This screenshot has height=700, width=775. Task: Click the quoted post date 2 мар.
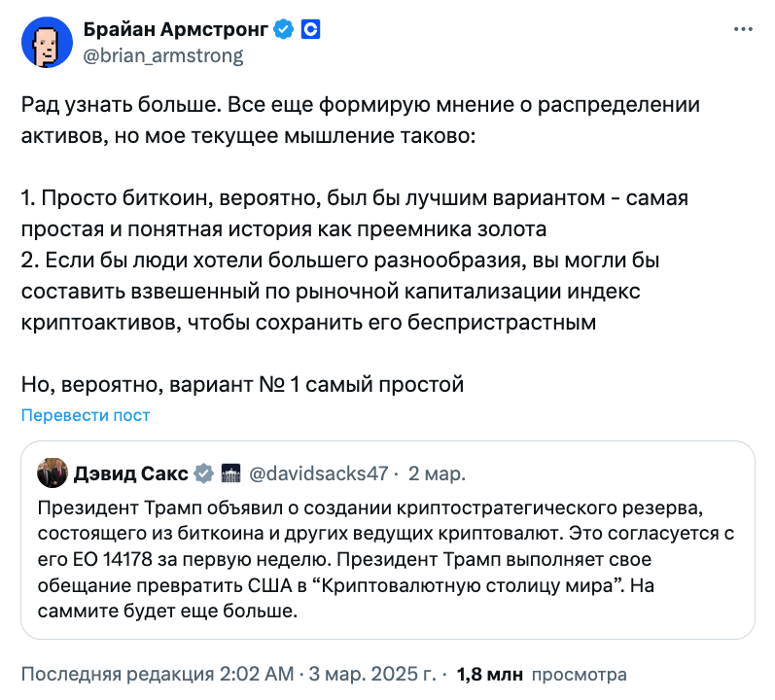437,473
